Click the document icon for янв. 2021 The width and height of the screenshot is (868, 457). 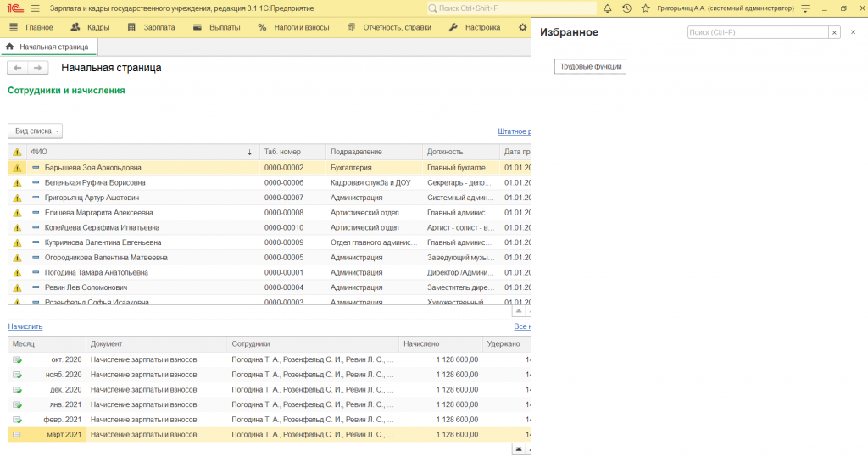(17, 405)
